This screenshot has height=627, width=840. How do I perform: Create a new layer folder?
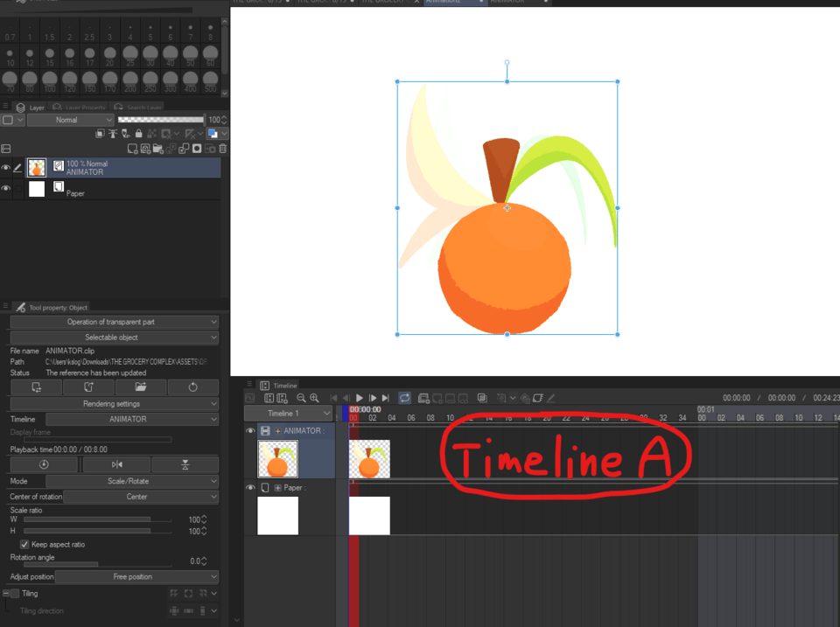[158, 149]
